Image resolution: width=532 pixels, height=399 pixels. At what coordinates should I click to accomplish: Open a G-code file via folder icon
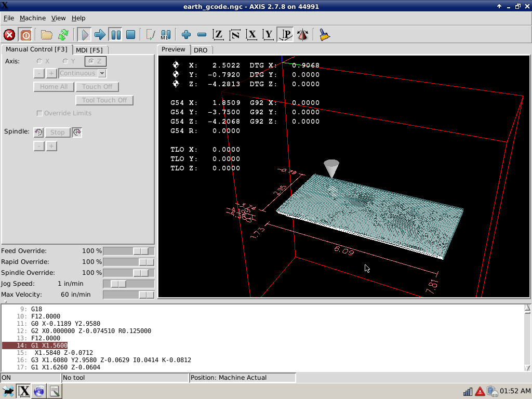(46, 35)
